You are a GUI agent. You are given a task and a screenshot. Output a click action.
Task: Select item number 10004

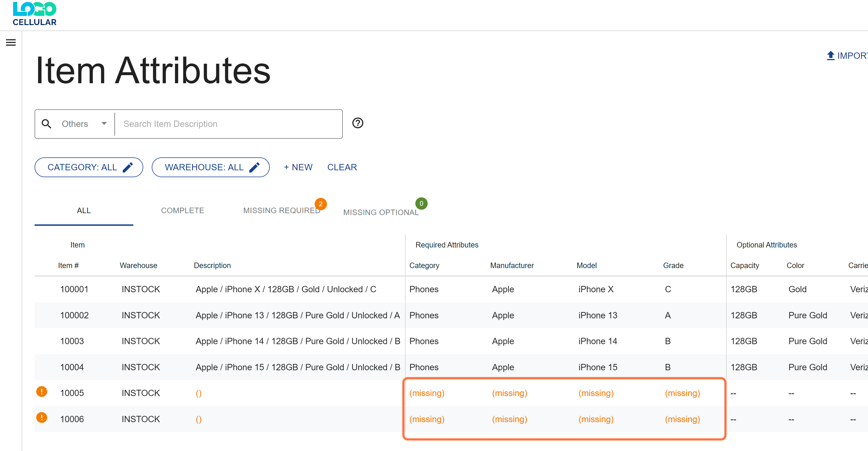[72, 367]
